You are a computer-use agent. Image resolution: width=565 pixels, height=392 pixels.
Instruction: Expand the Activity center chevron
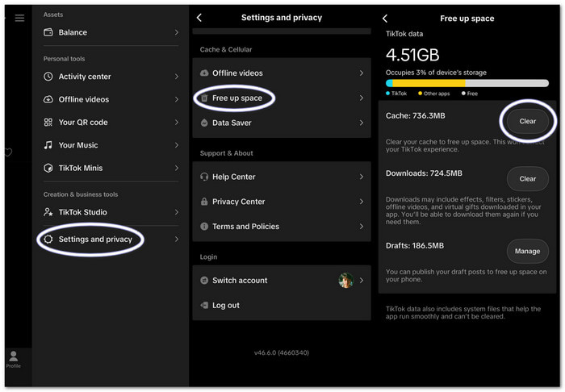coord(177,77)
